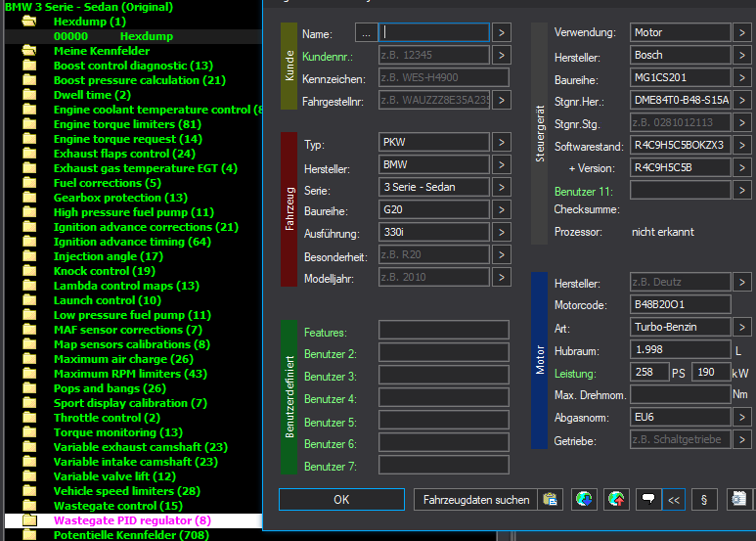Open the Abgasnorm EU6 value list arrow
The width and height of the screenshot is (756, 541).
[742, 417]
